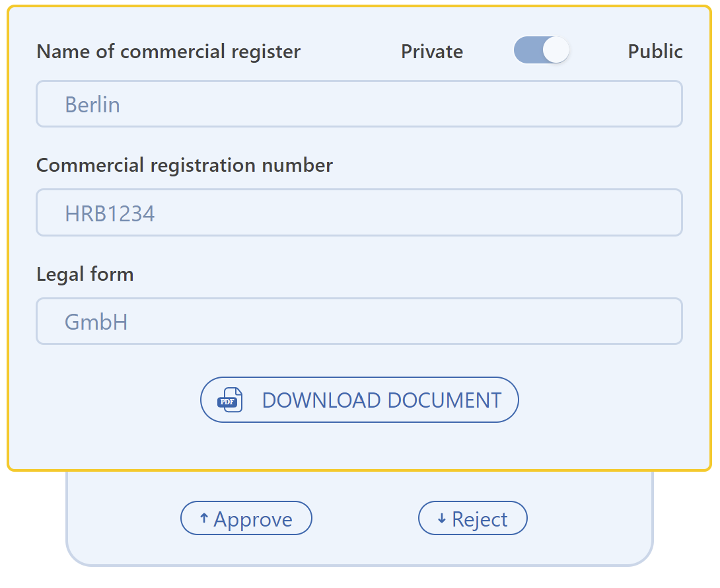Click the up arrow icon in Approve

[204, 519]
